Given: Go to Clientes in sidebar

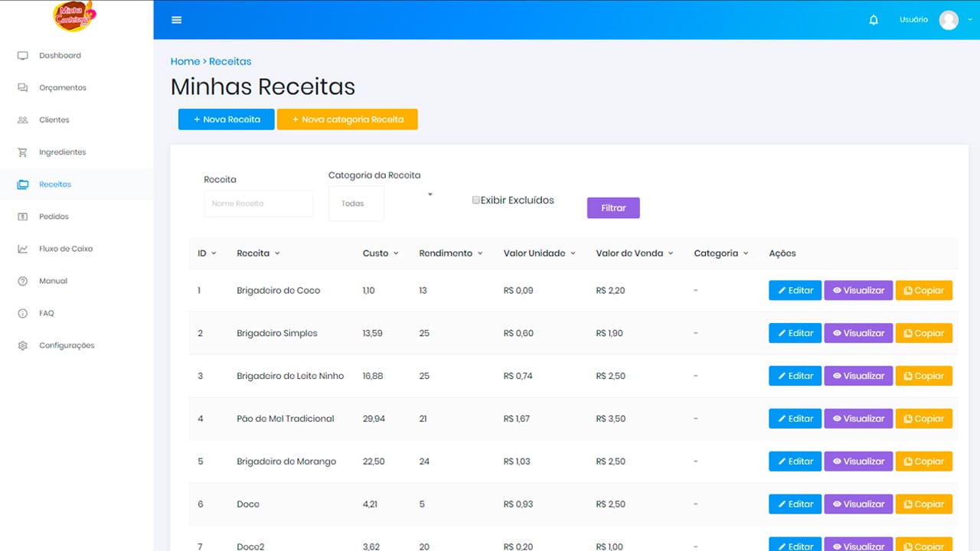Looking at the screenshot, I should click(x=54, y=120).
